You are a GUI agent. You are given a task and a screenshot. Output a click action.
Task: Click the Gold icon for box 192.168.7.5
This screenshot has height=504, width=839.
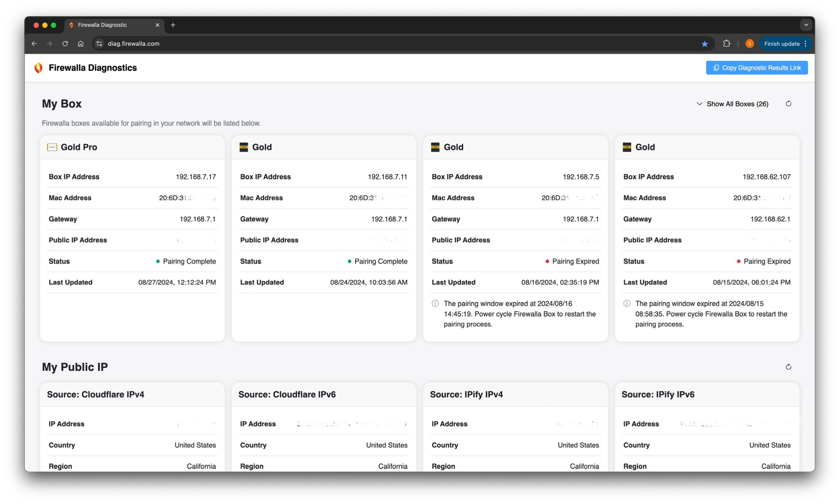(435, 147)
